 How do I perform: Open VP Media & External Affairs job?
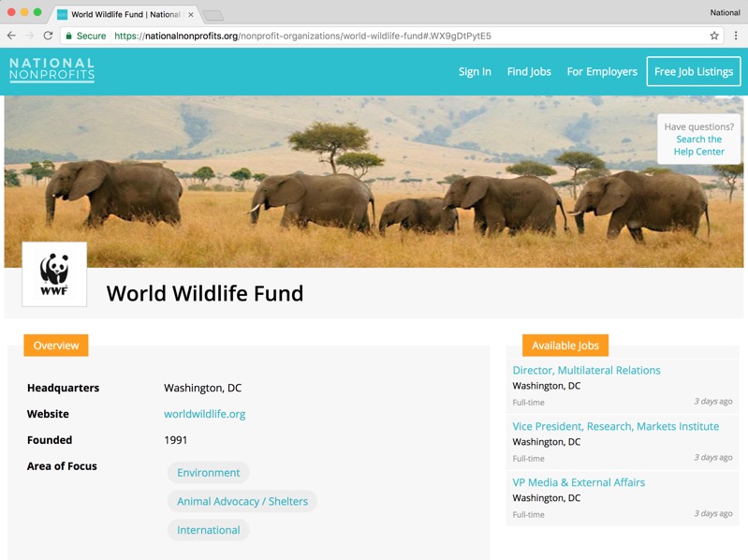click(x=579, y=482)
